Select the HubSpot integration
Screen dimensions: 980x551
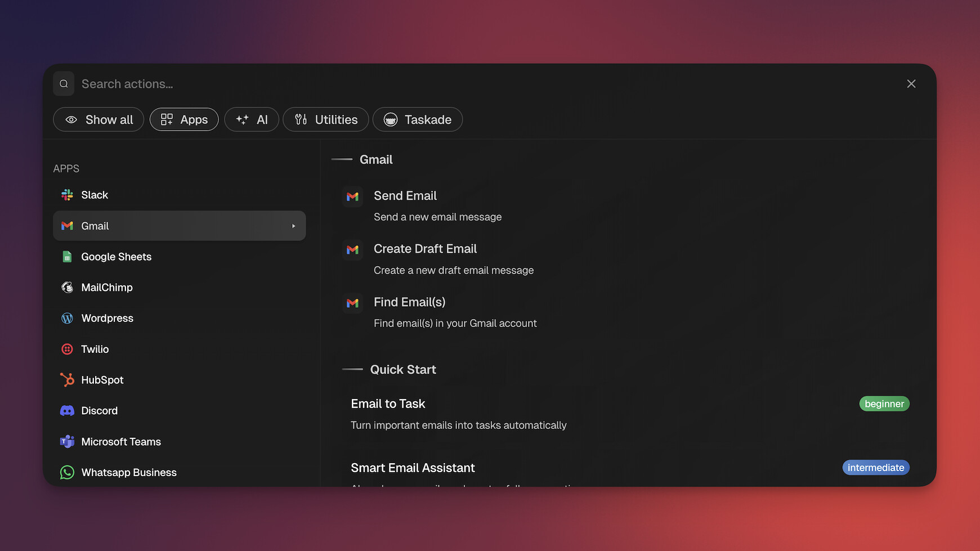[102, 380]
